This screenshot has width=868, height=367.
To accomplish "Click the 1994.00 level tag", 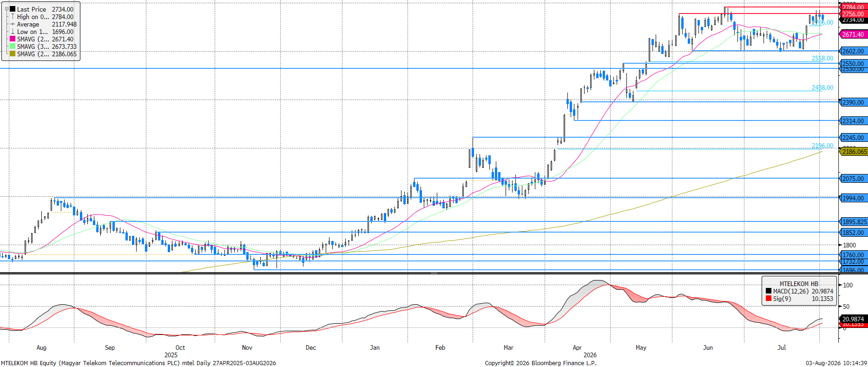I will point(854,198).
